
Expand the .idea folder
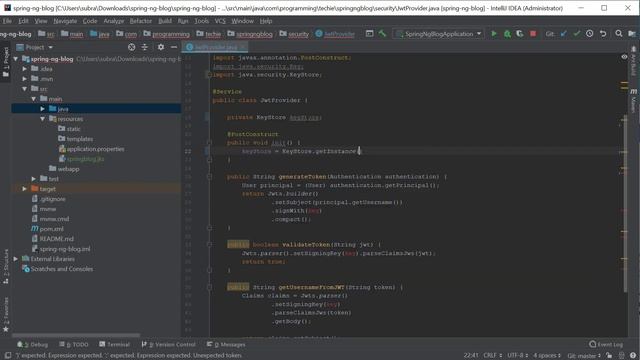click(25, 69)
